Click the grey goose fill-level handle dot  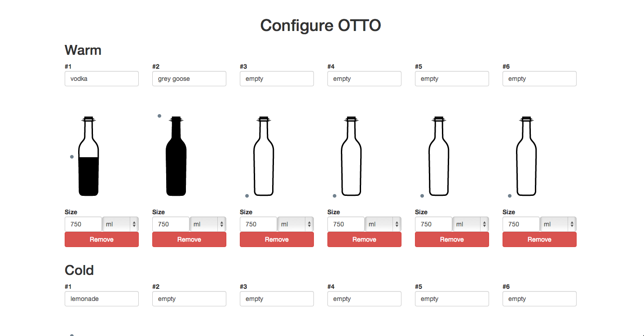tap(159, 116)
